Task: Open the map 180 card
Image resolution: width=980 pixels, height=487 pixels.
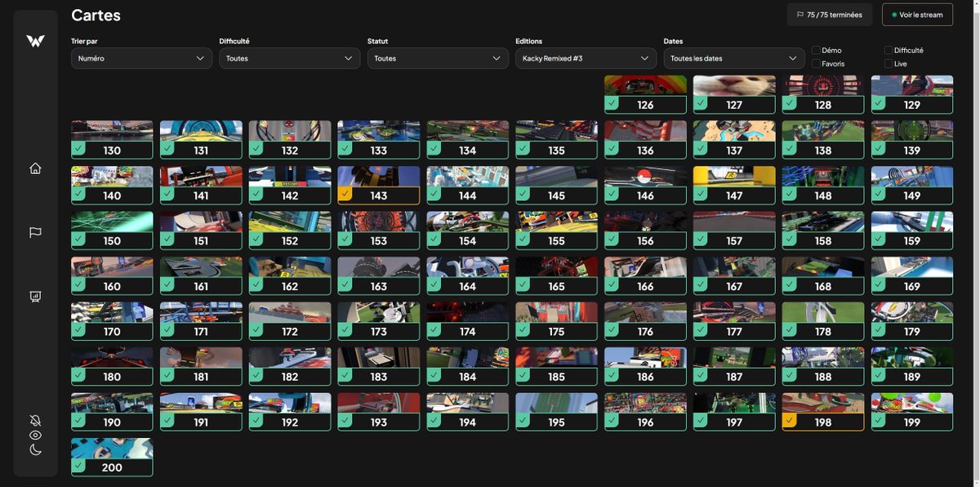Action: (x=112, y=367)
